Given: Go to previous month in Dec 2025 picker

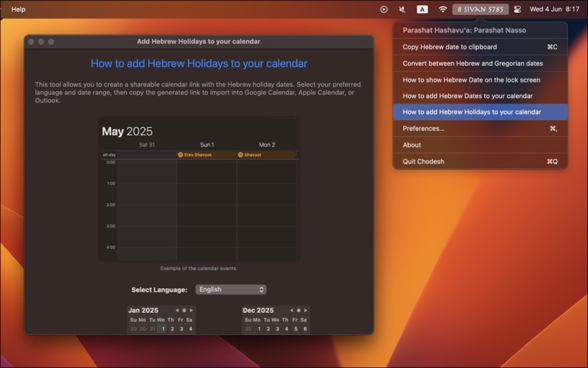Looking at the screenshot, I should pos(291,311).
